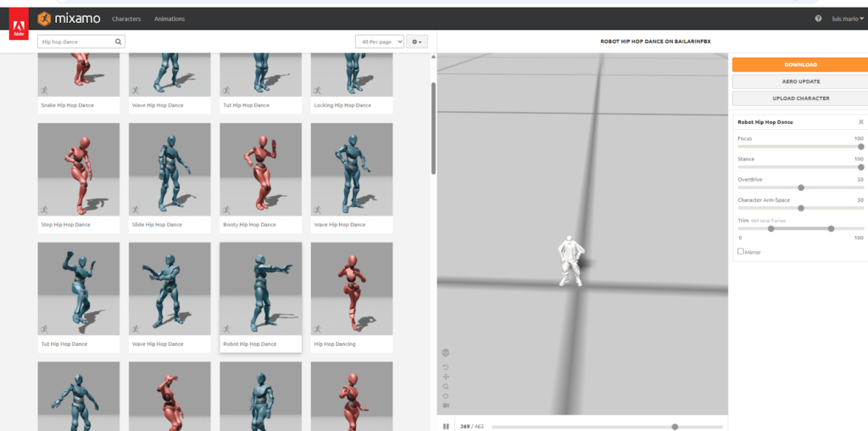Open the 48 Per page dropdown
The height and width of the screenshot is (431, 868).
(380, 42)
